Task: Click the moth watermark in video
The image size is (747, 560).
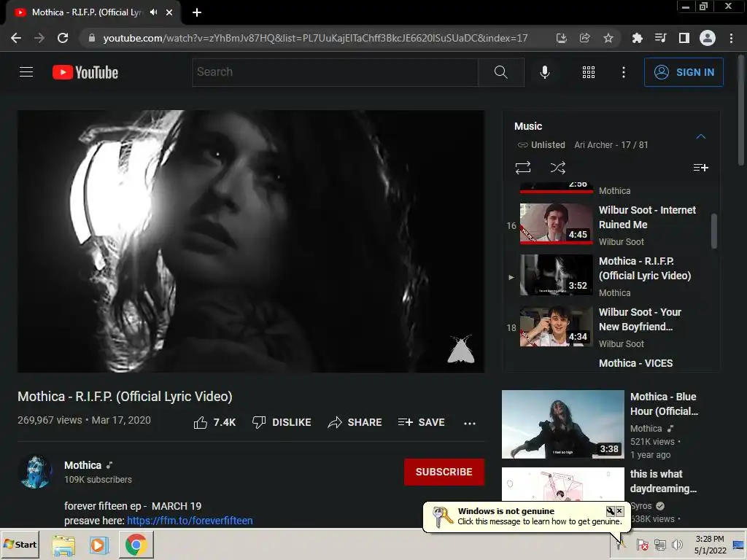Action: pos(461,349)
